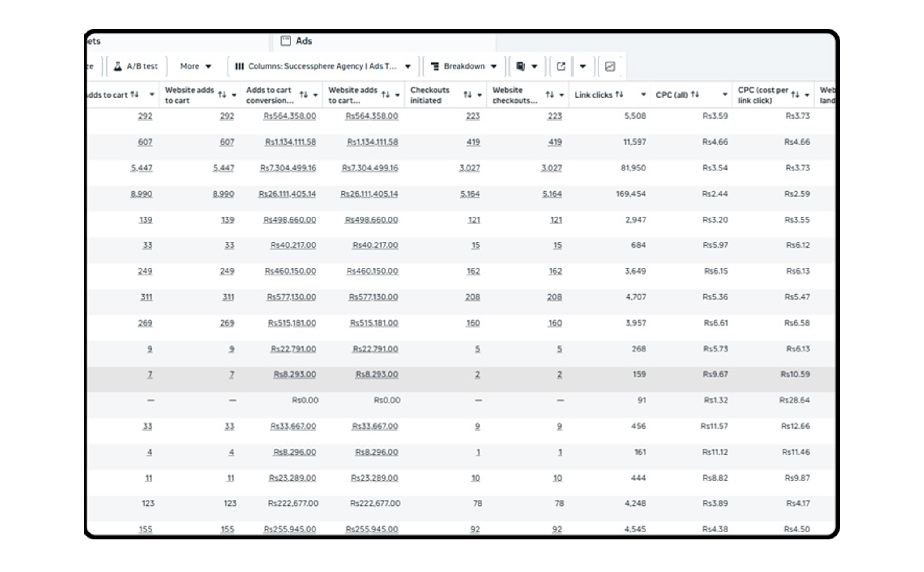Click the 3,027 checkouts initiated link
Screen dimensions: 924x572
pyautogui.click(x=469, y=168)
